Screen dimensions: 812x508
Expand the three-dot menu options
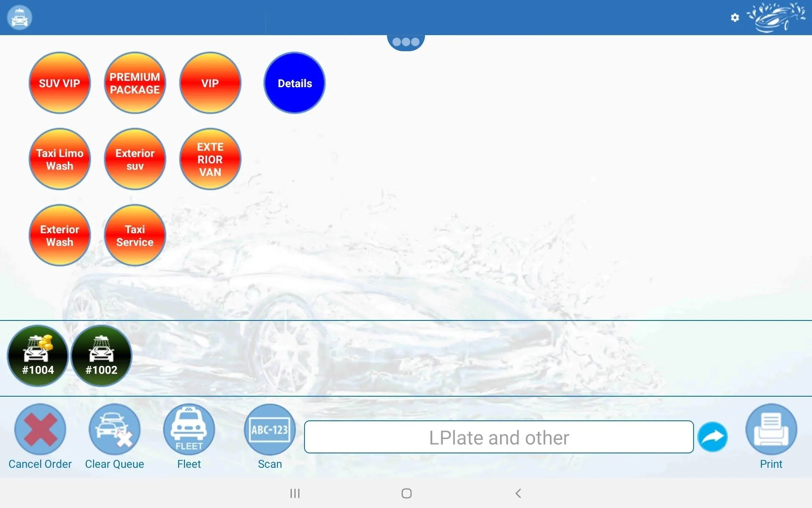tap(406, 41)
